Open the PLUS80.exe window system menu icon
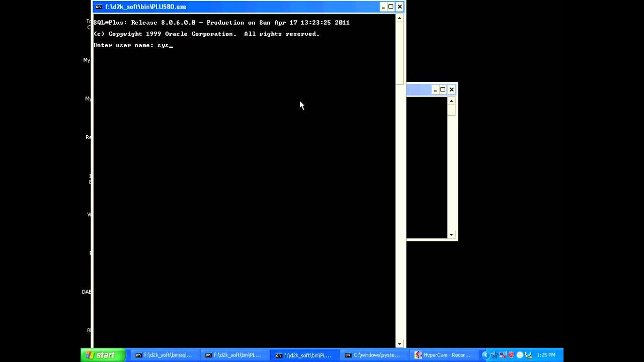 [x=99, y=7]
